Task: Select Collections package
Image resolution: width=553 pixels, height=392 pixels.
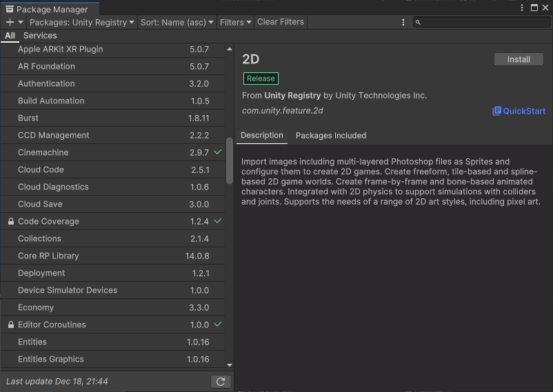Action: click(x=113, y=238)
